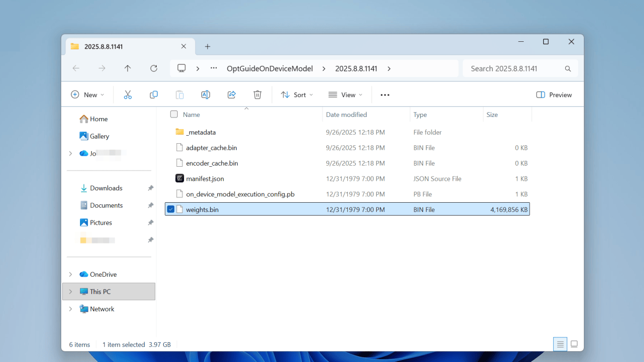This screenshot has height=362, width=644.
Task: Click the Share icon in toolbar
Action: pyautogui.click(x=232, y=95)
